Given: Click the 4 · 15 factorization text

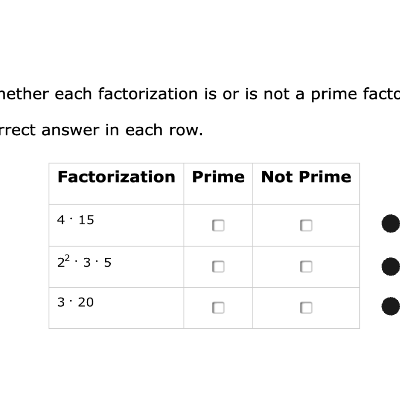Looking at the screenshot, I should click(x=76, y=220).
